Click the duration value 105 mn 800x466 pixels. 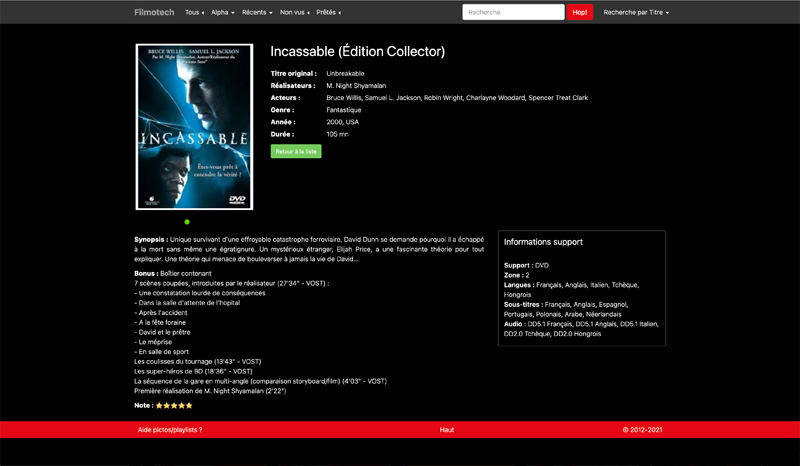tap(337, 134)
